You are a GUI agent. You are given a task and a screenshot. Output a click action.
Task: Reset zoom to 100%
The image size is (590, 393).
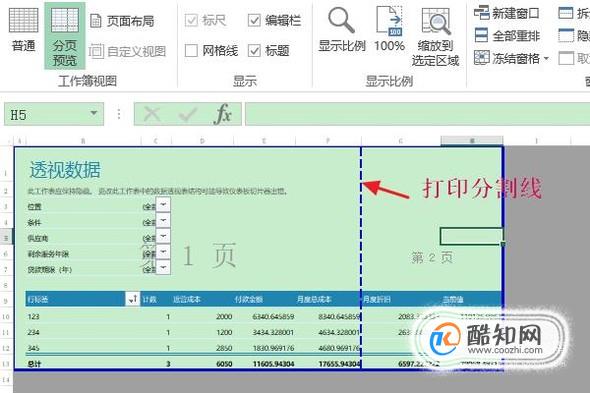pos(389,30)
